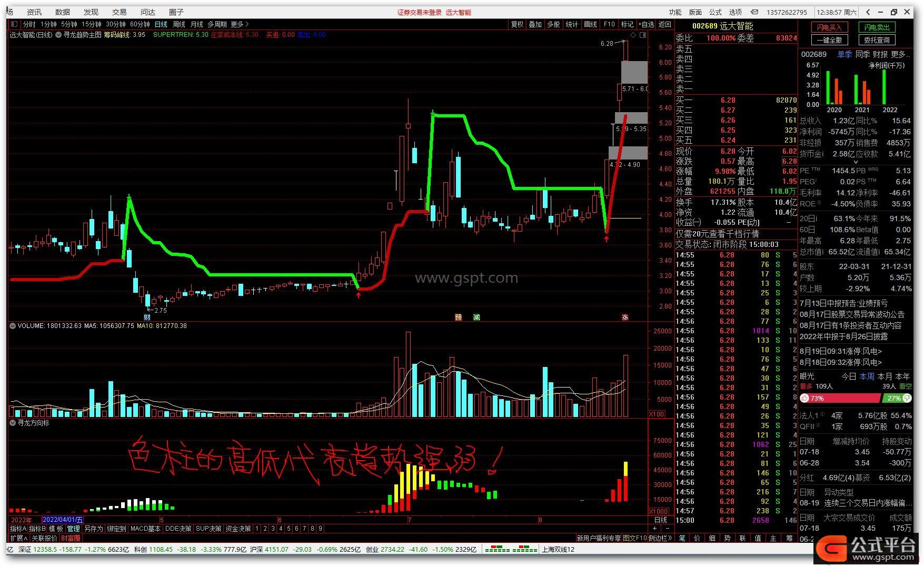Open the VOLUME indicator dropdown circle
This screenshot has height=566, width=924.
13,326
